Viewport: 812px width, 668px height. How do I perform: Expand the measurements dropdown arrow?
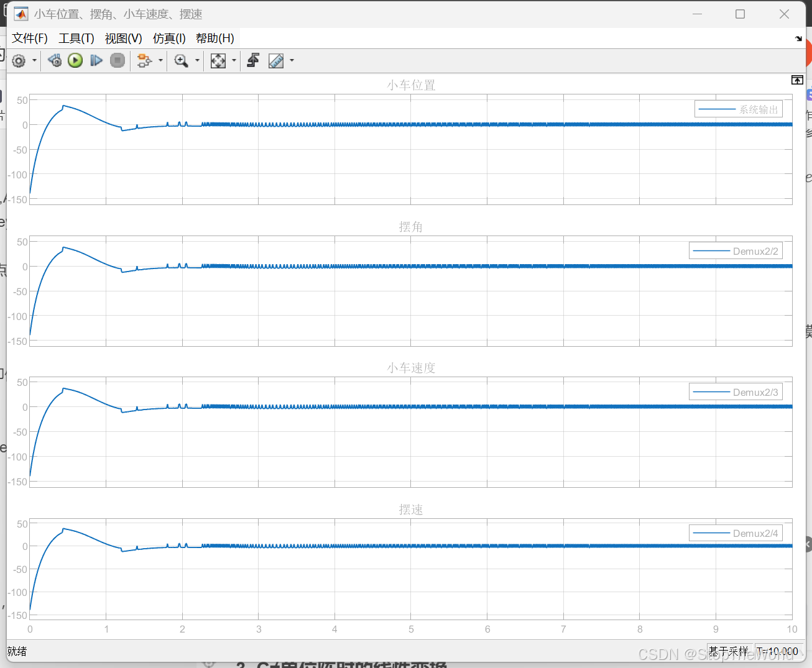point(292,60)
